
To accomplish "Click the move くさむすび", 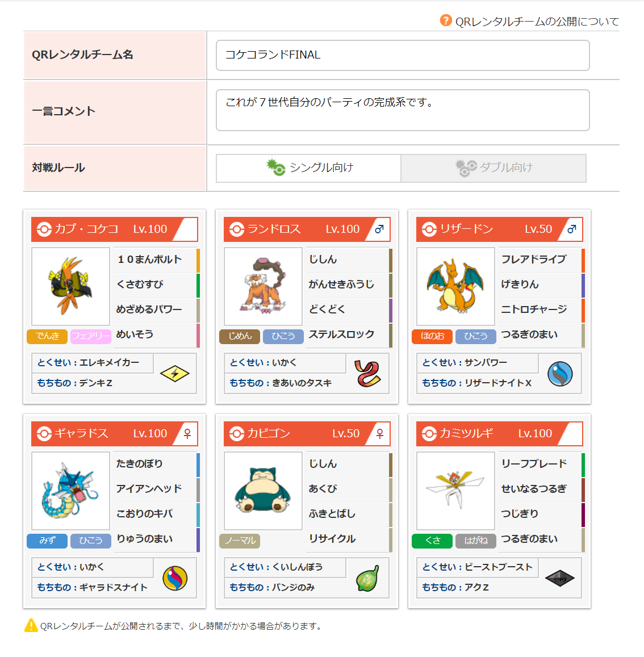I will click(x=140, y=284).
